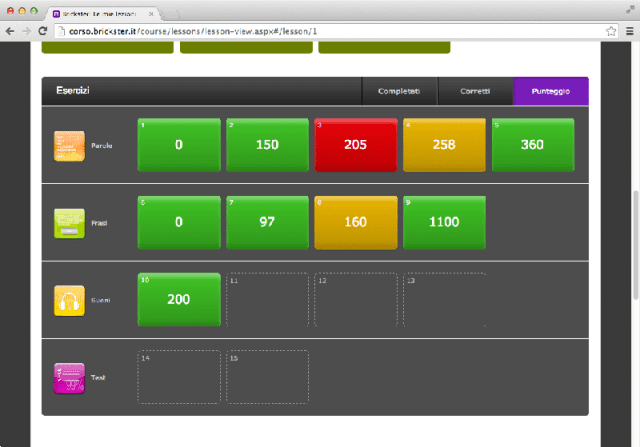Select the Punteggio tab
Image resolution: width=640 pixels, height=447 pixels.
(550, 91)
